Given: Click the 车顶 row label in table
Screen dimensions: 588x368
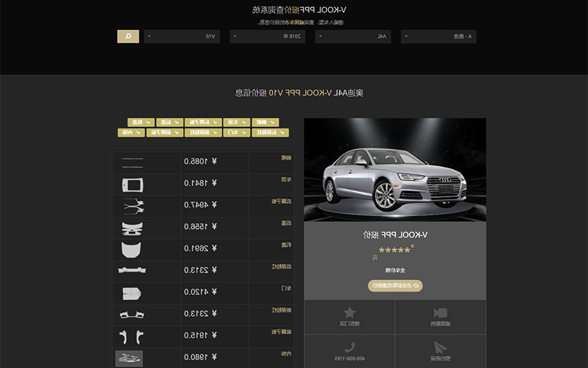Looking at the screenshot, I should pyautogui.click(x=287, y=180).
